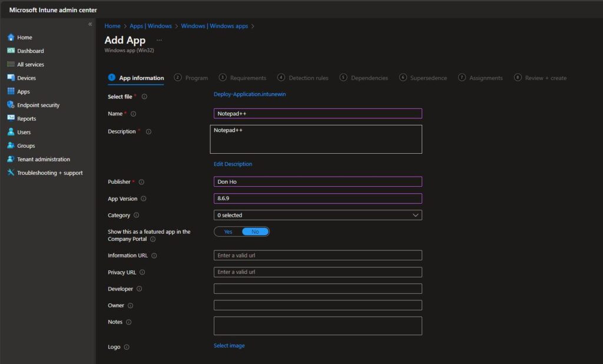Open the Dashboard sidebar item
Image resolution: width=603 pixels, height=364 pixels.
[x=25, y=51]
